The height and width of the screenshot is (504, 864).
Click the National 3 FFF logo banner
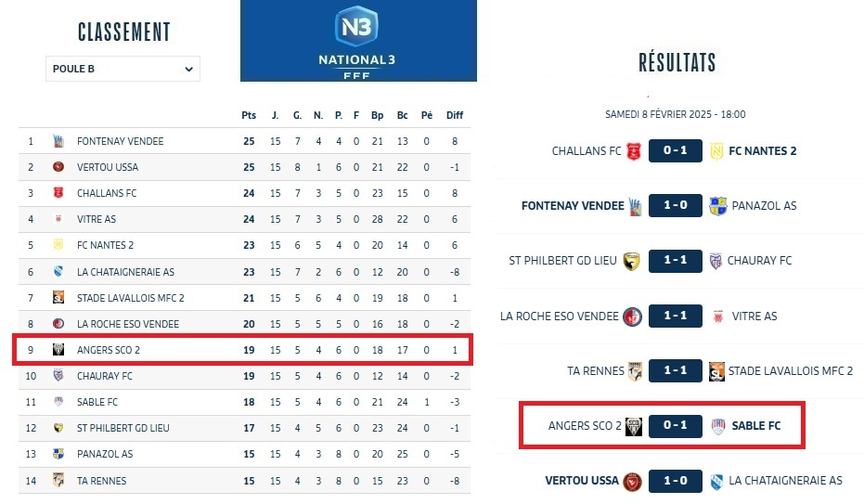(x=358, y=41)
